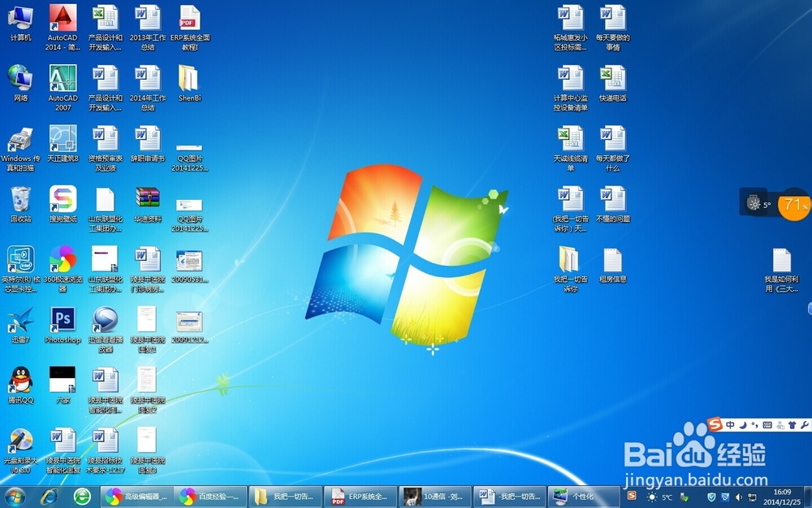Image resolution: width=812 pixels, height=508 pixels.
Task: Launch the 天正建筑8 shortcut
Action: click(x=63, y=144)
